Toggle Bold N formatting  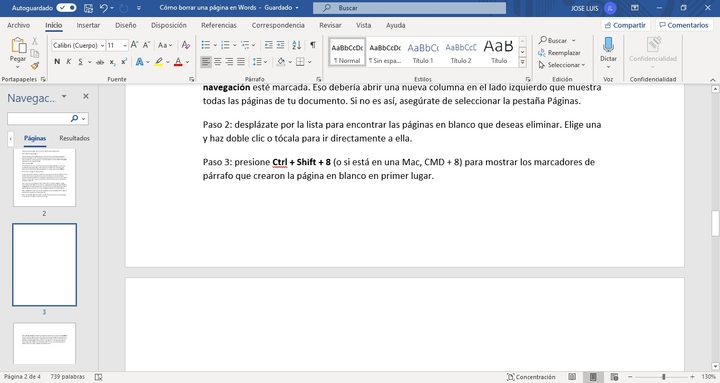click(x=57, y=62)
